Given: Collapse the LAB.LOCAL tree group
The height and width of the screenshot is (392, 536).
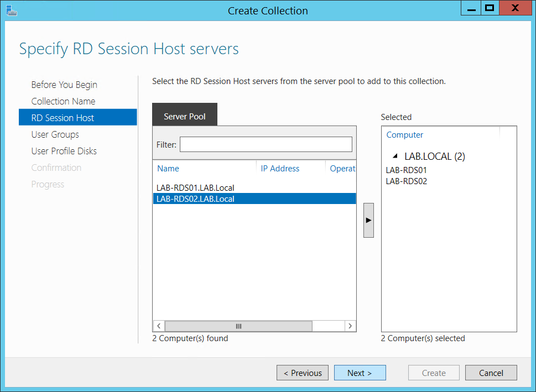Looking at the screenshot, I should click(x=395, y=157).
